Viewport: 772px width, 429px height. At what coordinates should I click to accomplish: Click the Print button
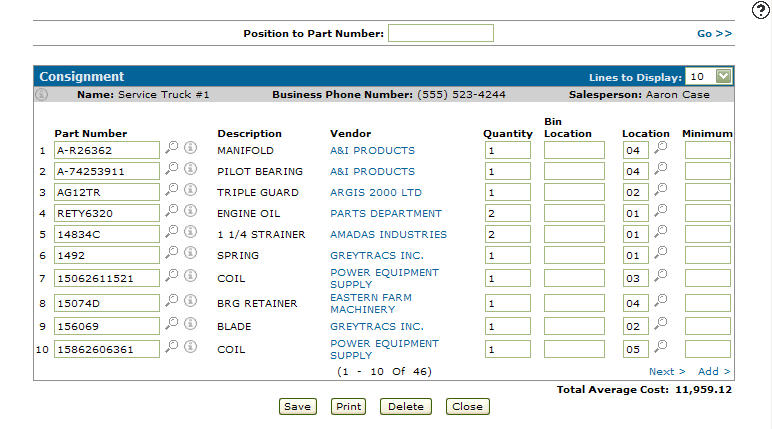pyautogui.click(x=349, y=406)
